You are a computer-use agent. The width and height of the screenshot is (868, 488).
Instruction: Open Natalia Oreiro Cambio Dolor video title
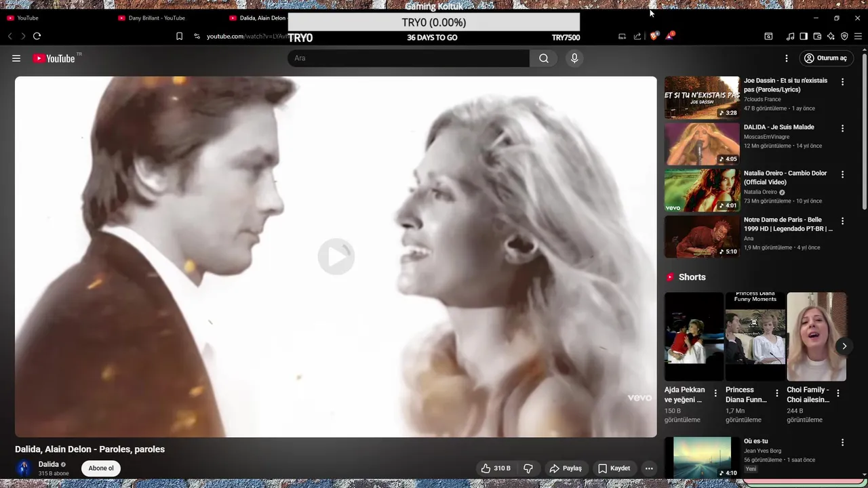pyautogui.click(x=785, y=178)
